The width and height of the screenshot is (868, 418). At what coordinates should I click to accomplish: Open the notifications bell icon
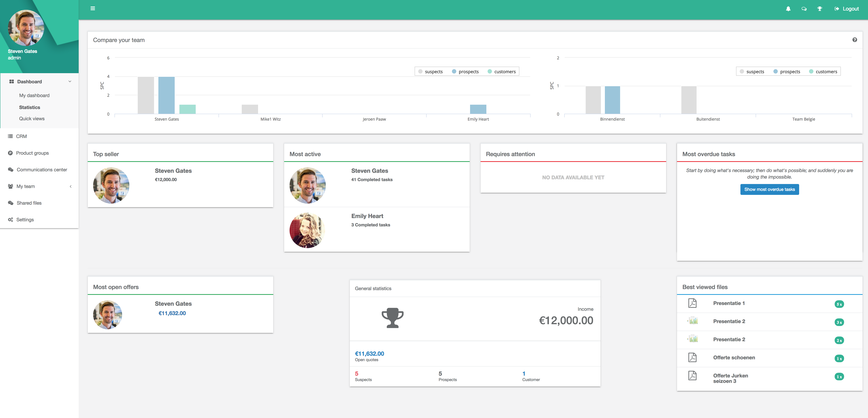point(788,9)
